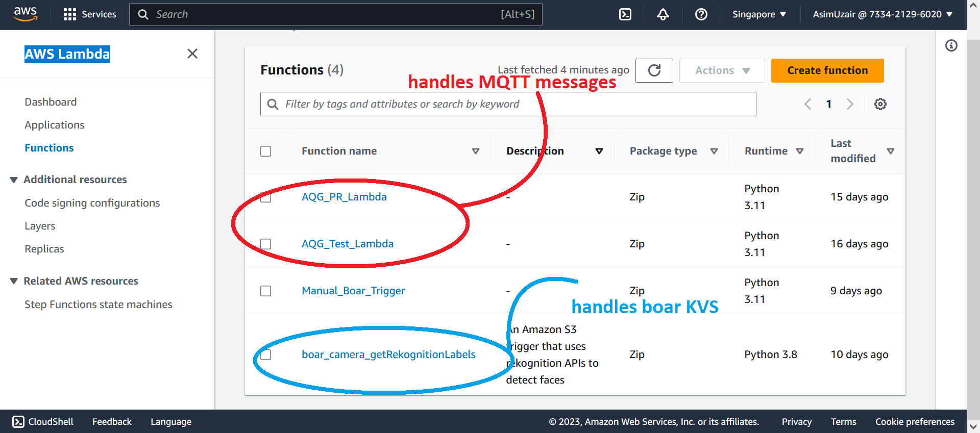Screen dimensions: 980x433
Task: Select Functions in the sidebar
Action: (x=49, y=148)
